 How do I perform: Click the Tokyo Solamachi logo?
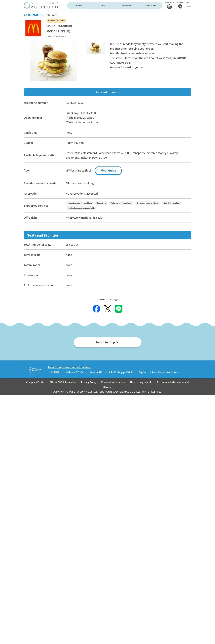pos(42,6)
